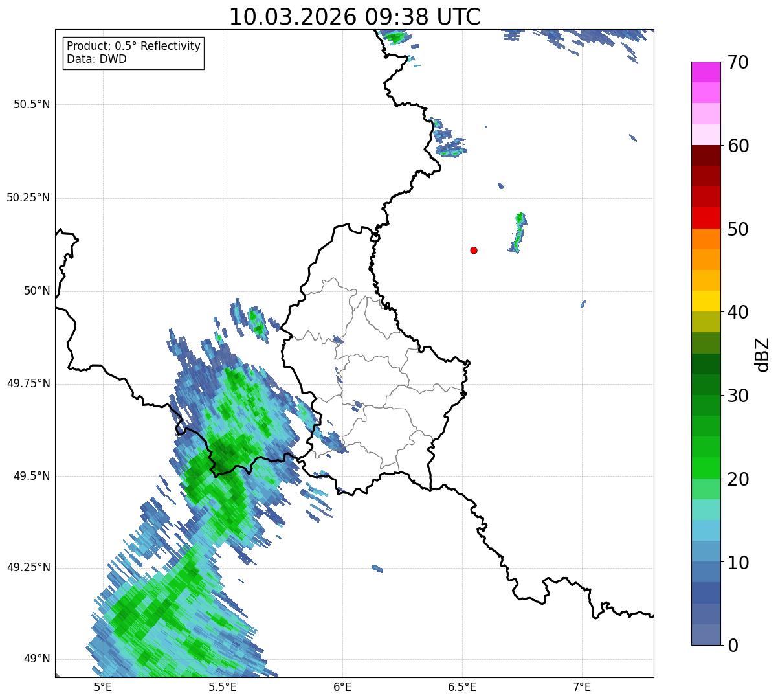Image resolution: width=778 pixels, height=700 pixels.
Task: Click the dark maroon swatch below 60
Action: 706,155
